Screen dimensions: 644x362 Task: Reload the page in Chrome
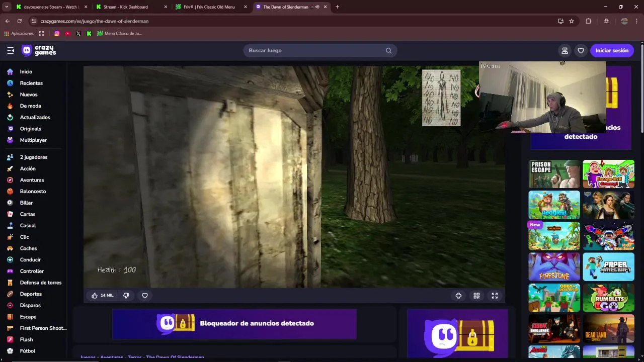(x=19, y=21)
